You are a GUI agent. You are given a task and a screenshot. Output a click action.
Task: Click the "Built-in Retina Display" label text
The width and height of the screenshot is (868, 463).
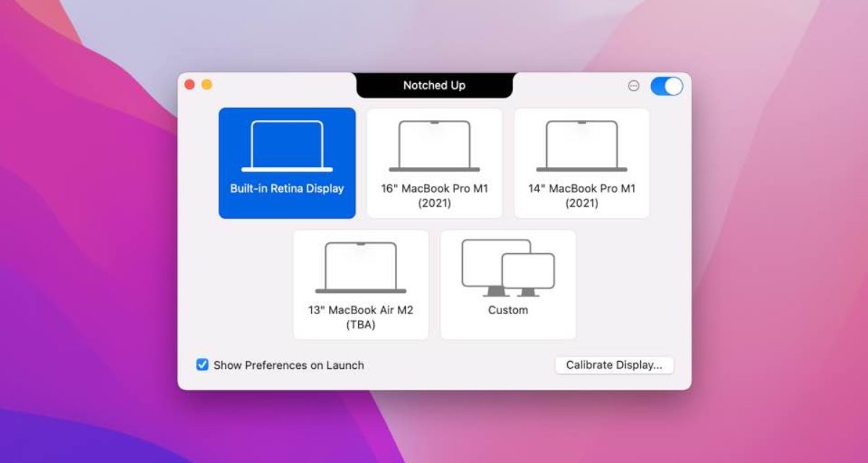[287, 189]
